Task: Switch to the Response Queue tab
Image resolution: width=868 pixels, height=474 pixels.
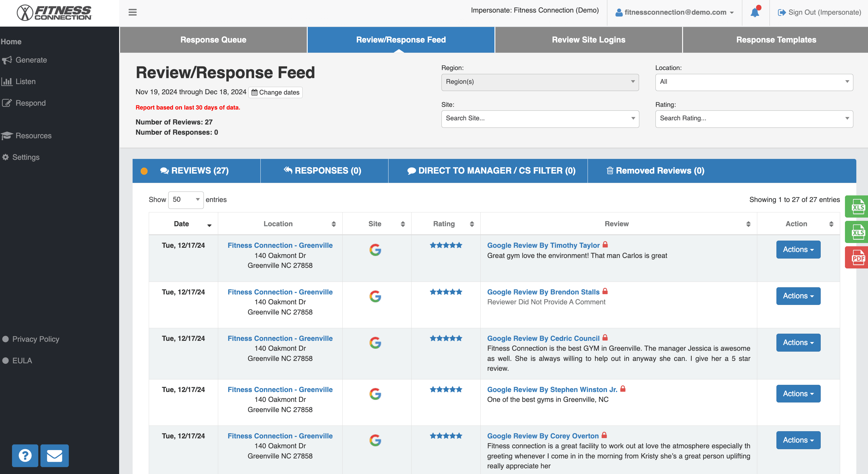Action: pos(213,39)
